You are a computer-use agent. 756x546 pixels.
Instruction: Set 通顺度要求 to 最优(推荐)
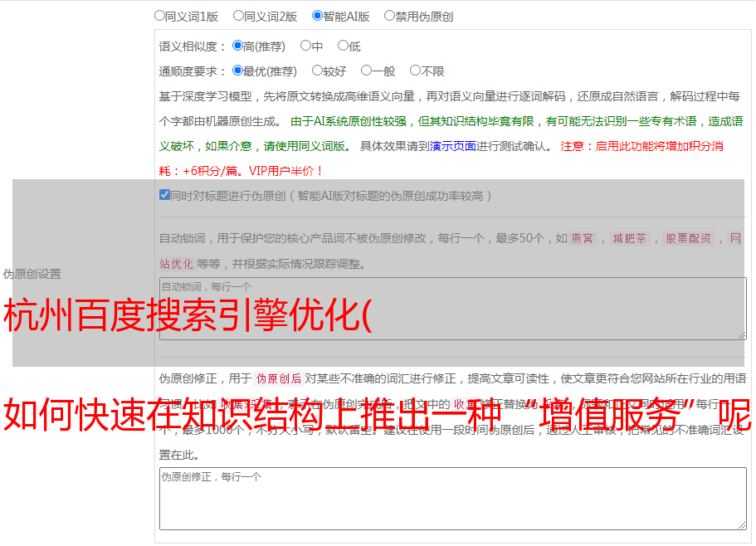point(237,71)
